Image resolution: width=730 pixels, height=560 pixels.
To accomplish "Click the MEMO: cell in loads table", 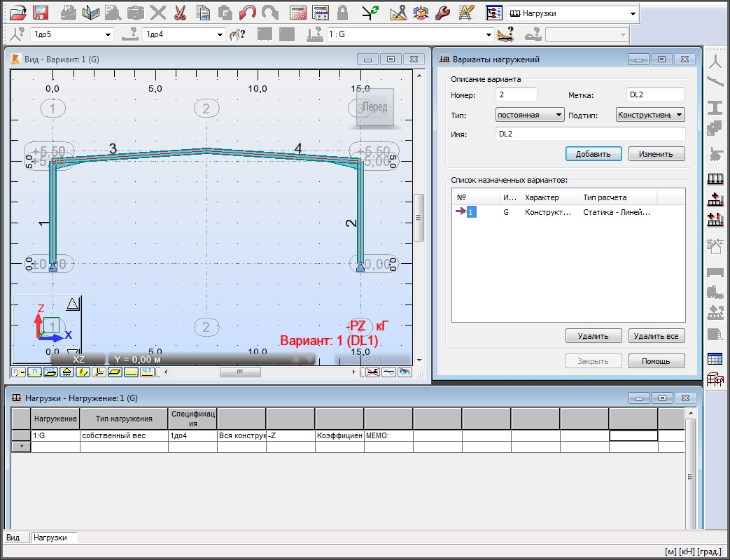I will tap(388, 435).
